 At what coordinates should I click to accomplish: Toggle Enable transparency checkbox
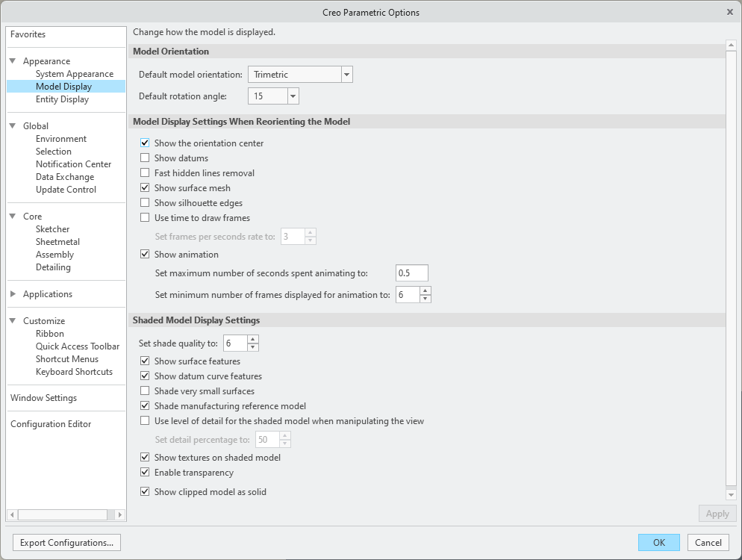pos(145,473)
